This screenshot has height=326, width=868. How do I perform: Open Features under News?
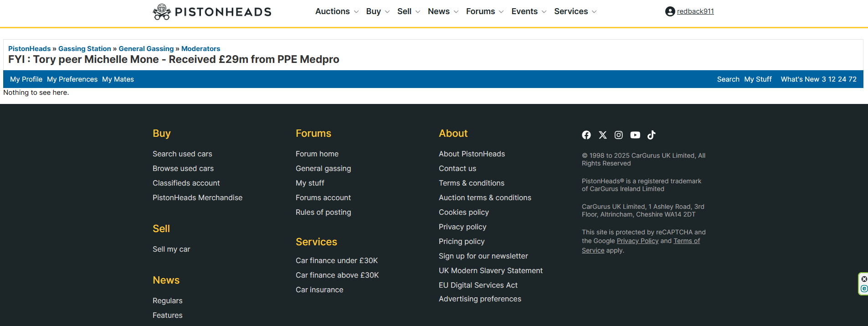[x=167, y=316]
